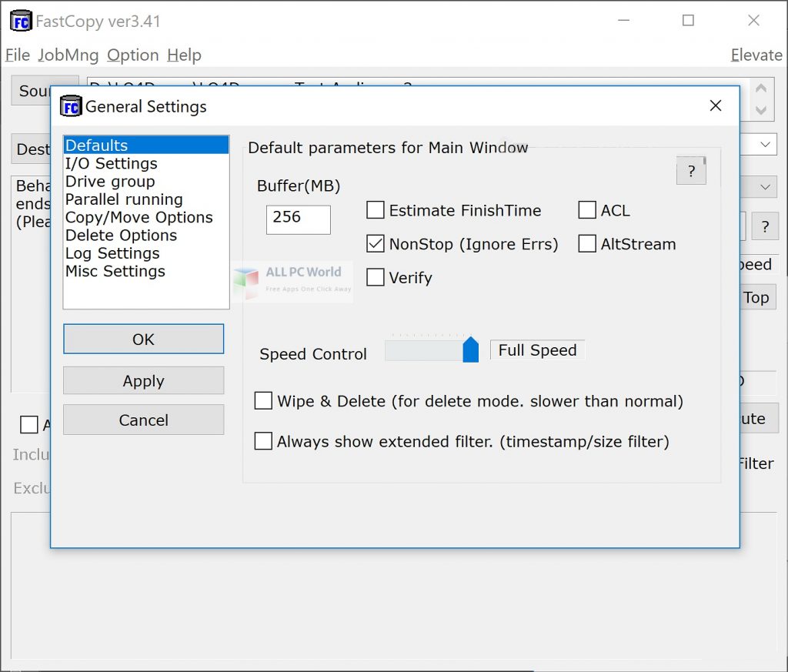Viewport: 788px width, 672px height.
Task: Select Delete Options category
Action: tap(145, 236)
